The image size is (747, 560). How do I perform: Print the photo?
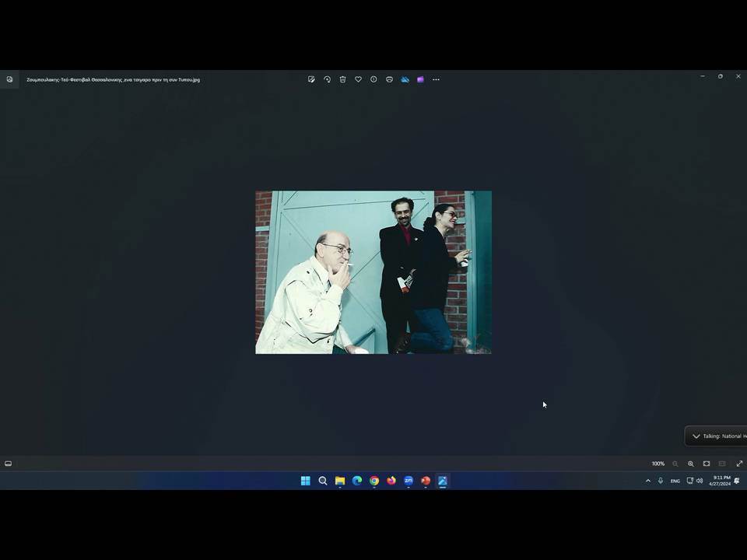[x=389, y=79]
